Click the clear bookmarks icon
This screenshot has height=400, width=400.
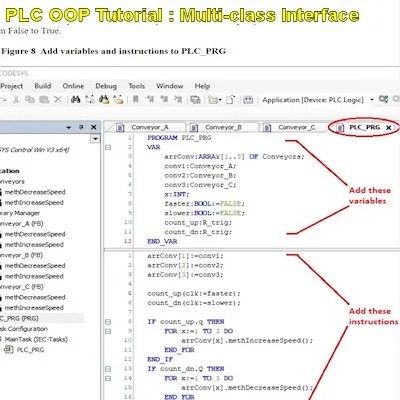pos(178,99)
